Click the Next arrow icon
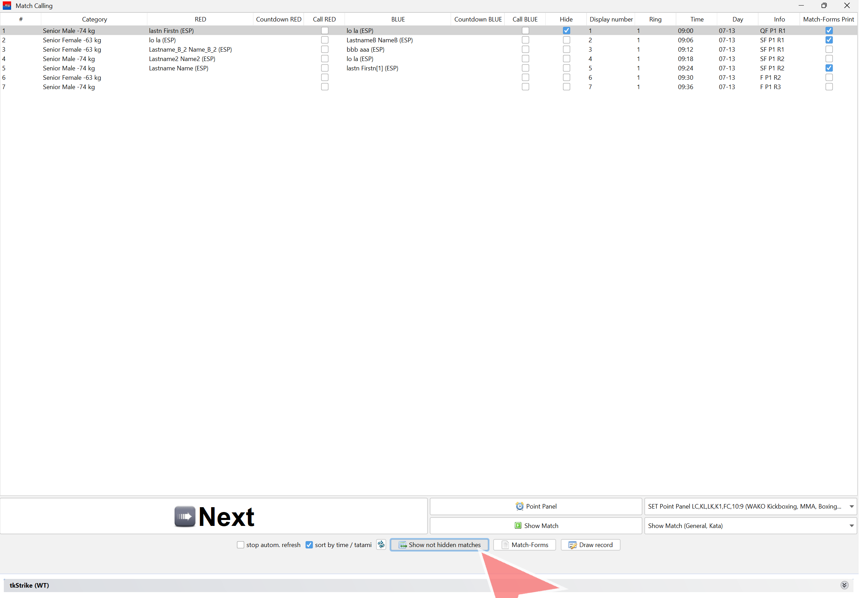 click(x=185, y=516)
